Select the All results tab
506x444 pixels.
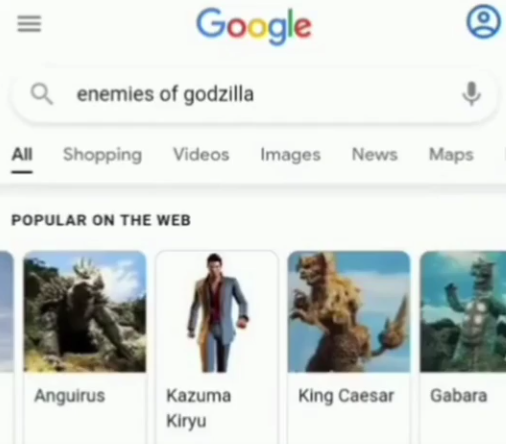(22, 155)
